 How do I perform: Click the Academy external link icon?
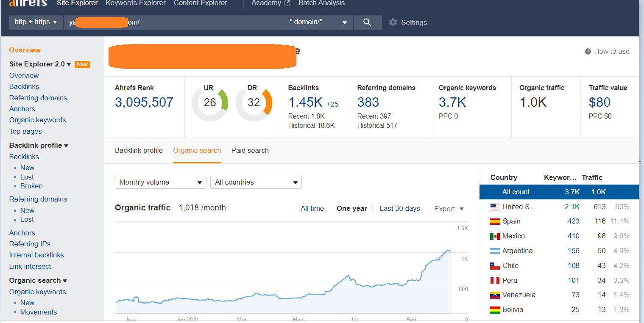point(287,3)
